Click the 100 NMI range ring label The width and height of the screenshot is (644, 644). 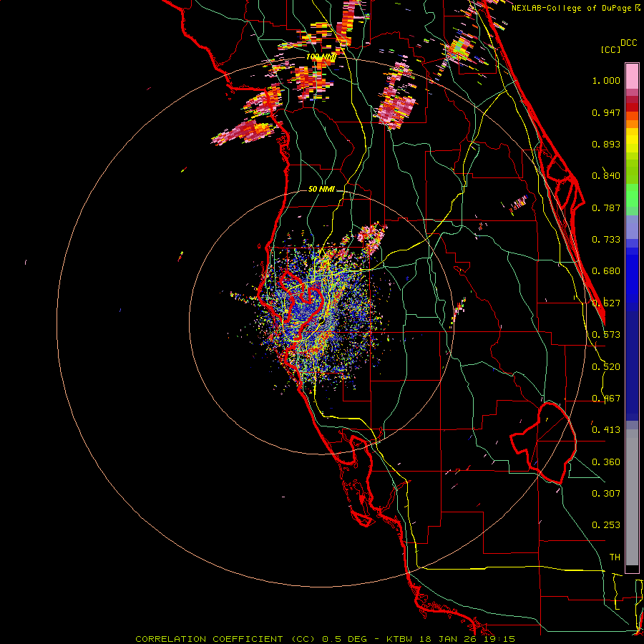(x=321, y=57)
